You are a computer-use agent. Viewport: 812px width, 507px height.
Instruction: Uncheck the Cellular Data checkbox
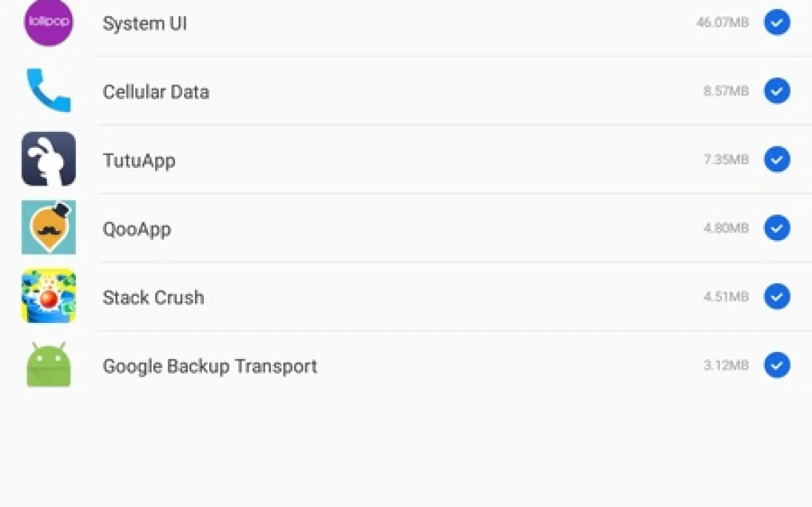tap(777, 91)
